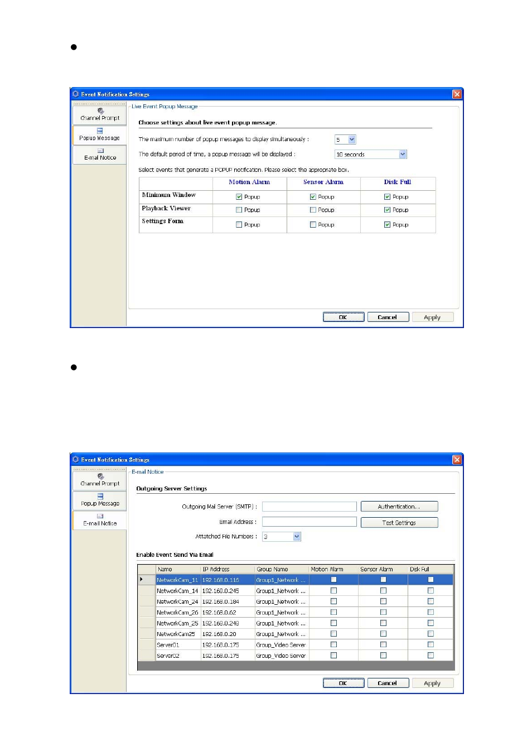Uncheck Motion Alarm popup for Minimum Window
The image size is (532, 756).
[x=239, y=196]
